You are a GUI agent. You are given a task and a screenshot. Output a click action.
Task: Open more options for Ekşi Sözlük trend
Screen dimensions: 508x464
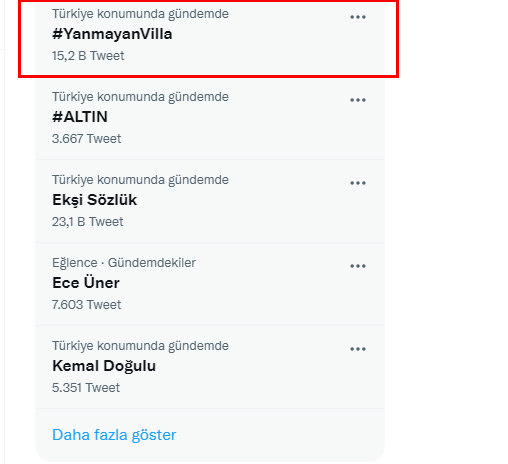click(358, 183)
